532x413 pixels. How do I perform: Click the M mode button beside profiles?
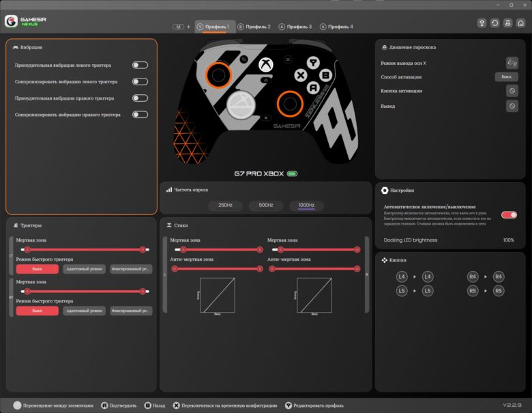click(x=178, y=27)
